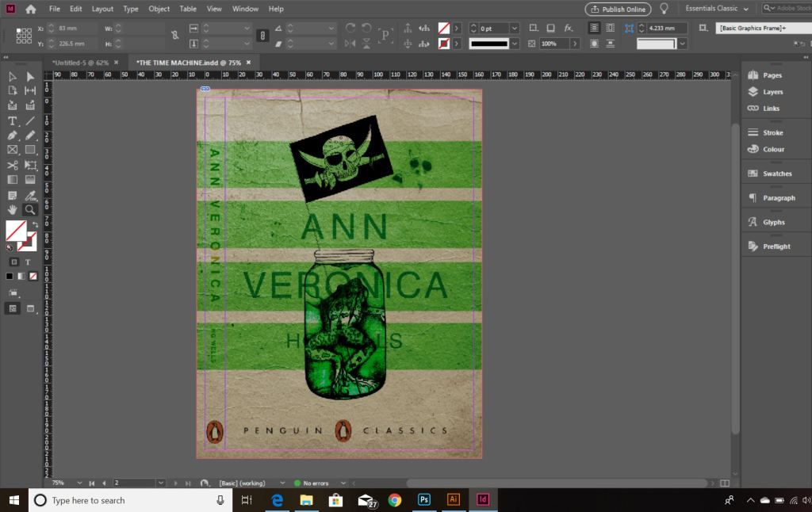Click the fx effects icon
The height and width of the screenshot is (512, 812).
point(569,28)
